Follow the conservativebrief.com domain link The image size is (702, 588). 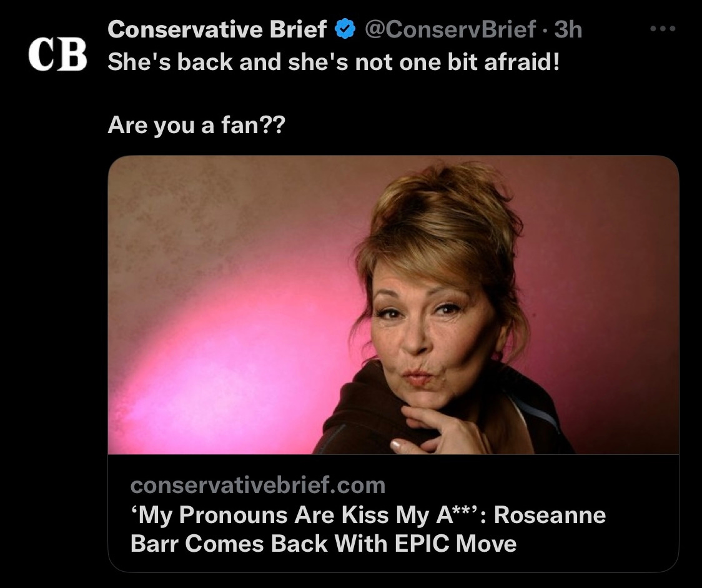coord(258,485)
